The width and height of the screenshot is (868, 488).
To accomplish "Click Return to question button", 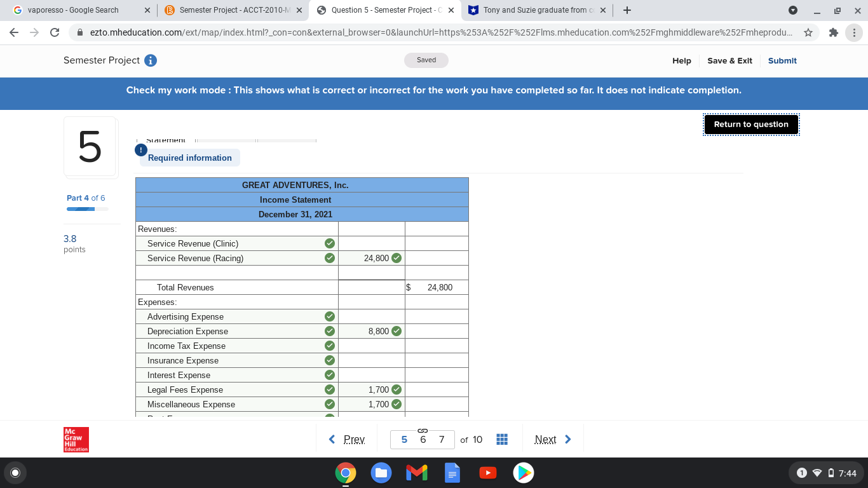I will pos(751,125).
